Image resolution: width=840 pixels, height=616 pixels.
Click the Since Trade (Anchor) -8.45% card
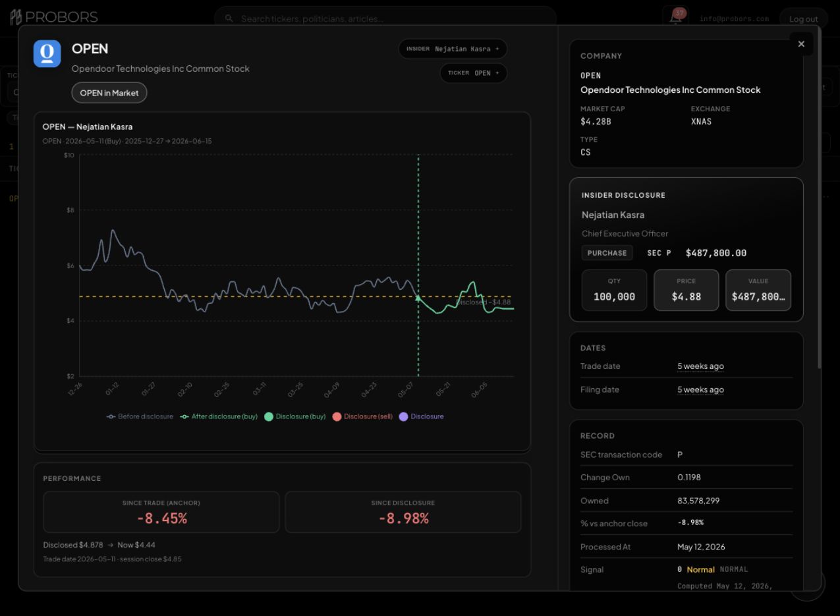click(161, 512)
